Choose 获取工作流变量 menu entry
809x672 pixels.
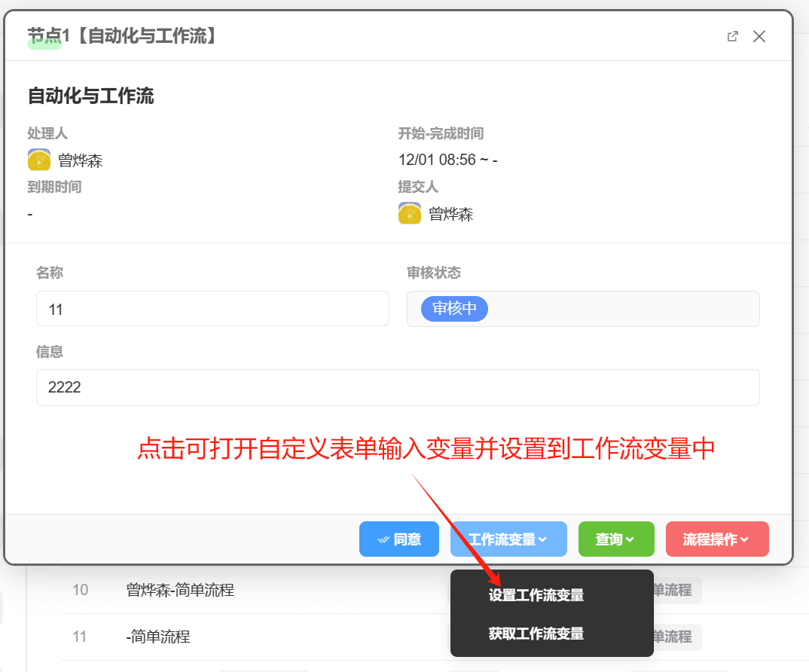pyautogui.click(x=536, y=634)
